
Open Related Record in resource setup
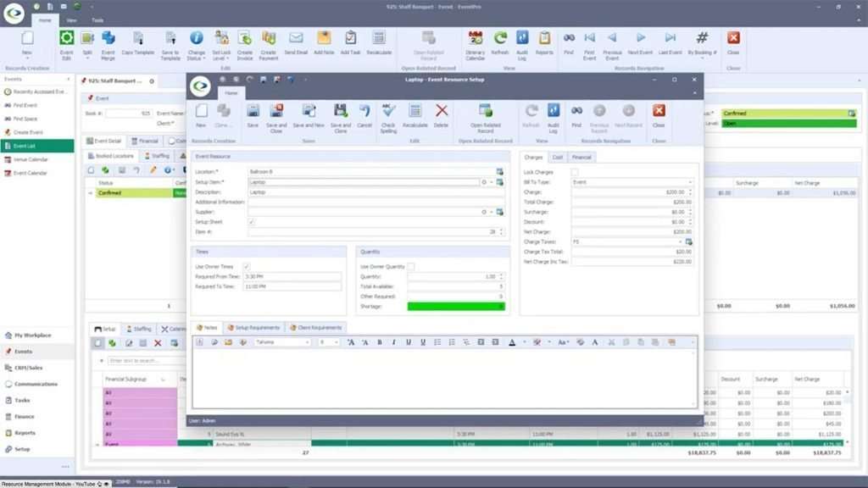(x=486, y=118)
